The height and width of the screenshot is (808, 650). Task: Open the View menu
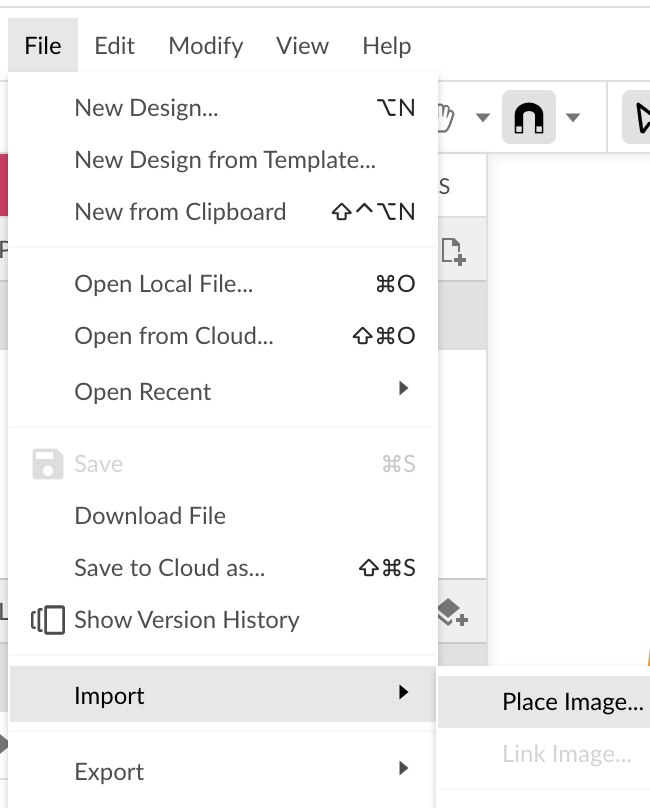(x=302, y=46)
